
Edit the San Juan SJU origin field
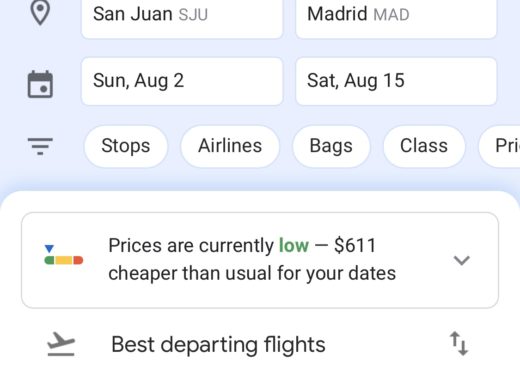click(x=182, y=15)
